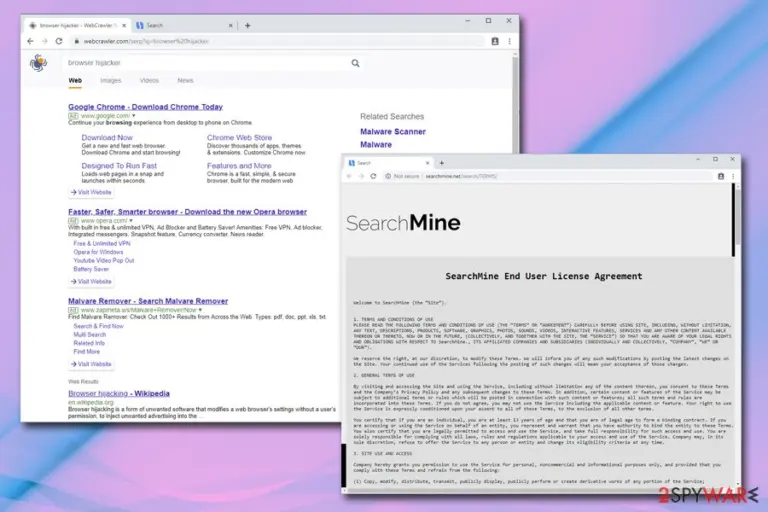Viewport: 768px width, 512px height.
Task: Open the Chrome menu in WebCrawler window
Action: tap(509, 41)
